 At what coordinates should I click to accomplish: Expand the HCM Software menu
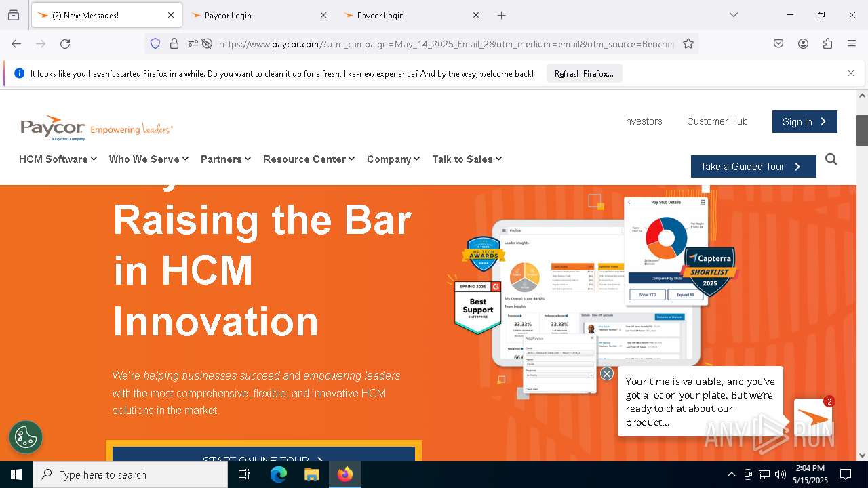tap(58, 159)
